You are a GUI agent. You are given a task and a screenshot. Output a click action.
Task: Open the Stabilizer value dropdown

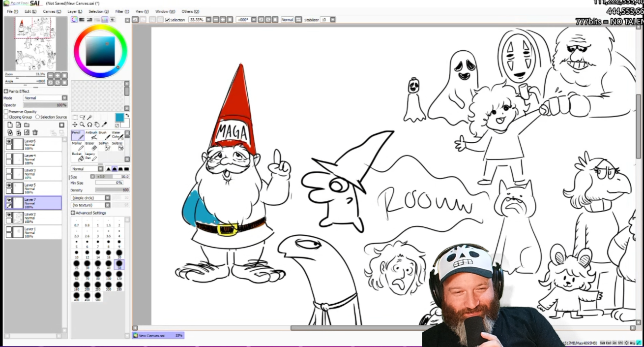coord(333,20)
